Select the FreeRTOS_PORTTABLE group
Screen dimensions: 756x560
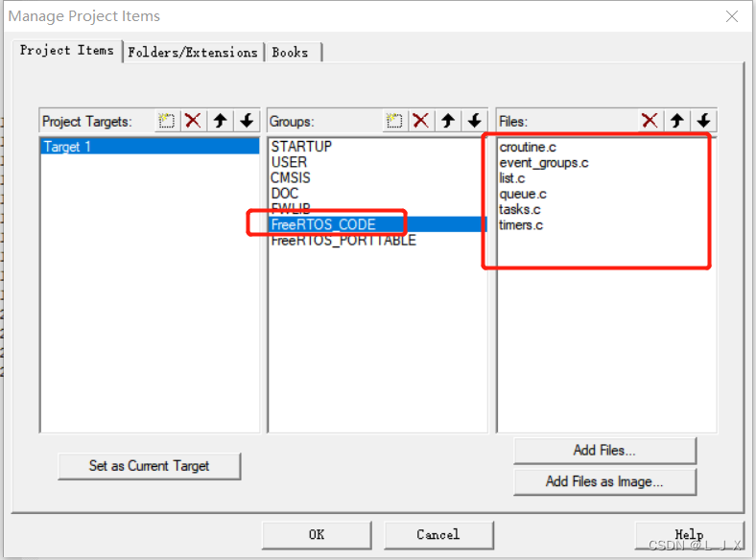click(x=378, y=240)
